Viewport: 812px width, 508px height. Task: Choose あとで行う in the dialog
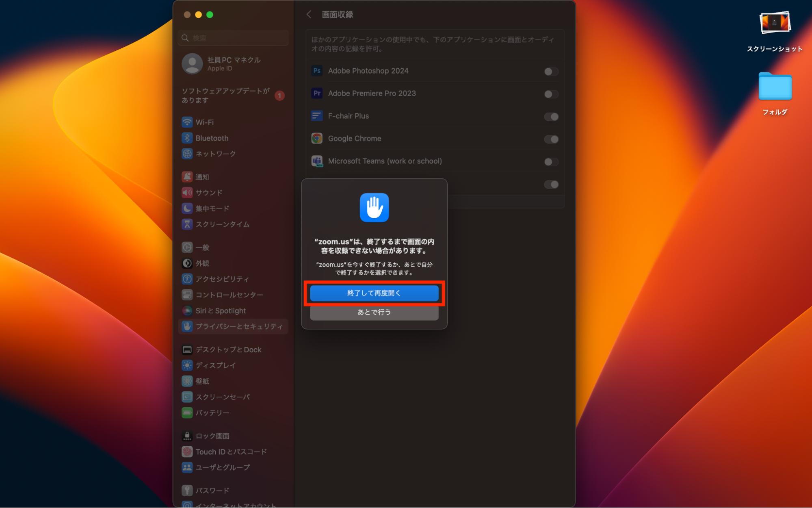tap(374, 312)
